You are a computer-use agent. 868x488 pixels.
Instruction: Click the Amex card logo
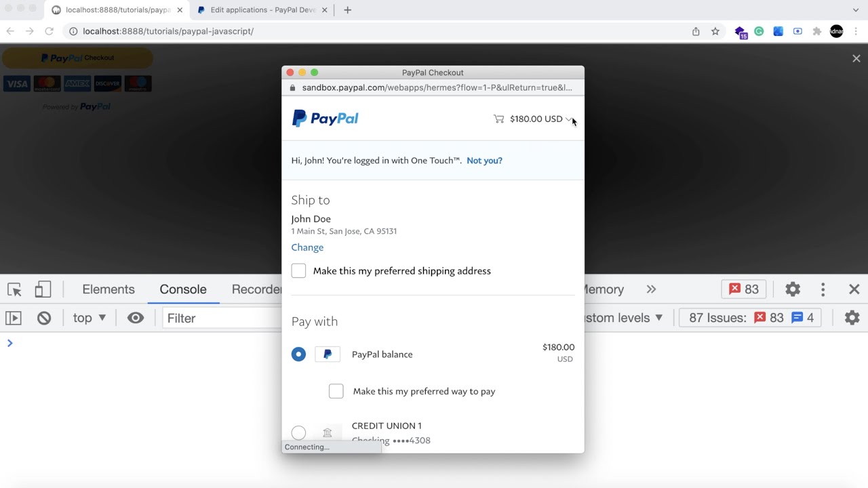[x=77, y=84]
